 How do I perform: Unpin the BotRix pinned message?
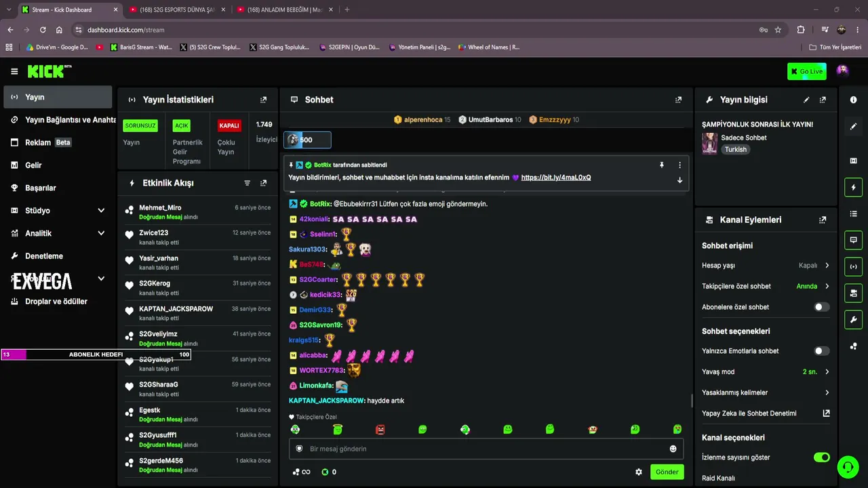click(x=662, y=165)
